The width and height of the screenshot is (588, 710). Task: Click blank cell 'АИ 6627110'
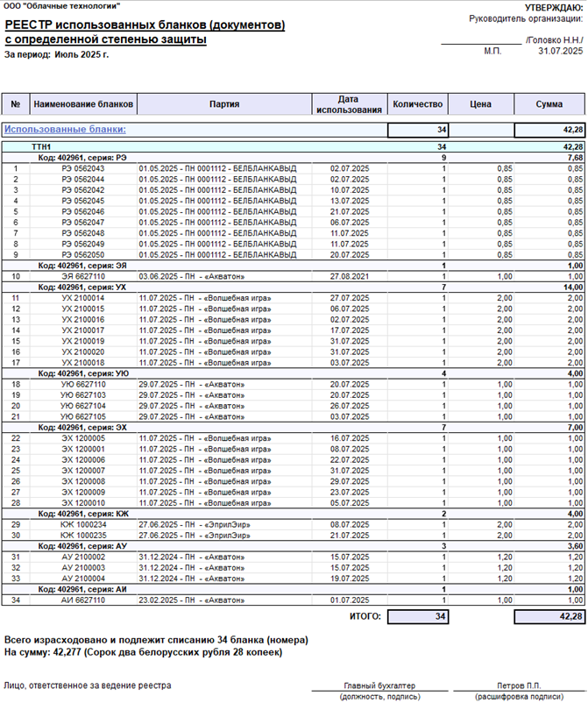pyautogui.click(x=83, y=600)
